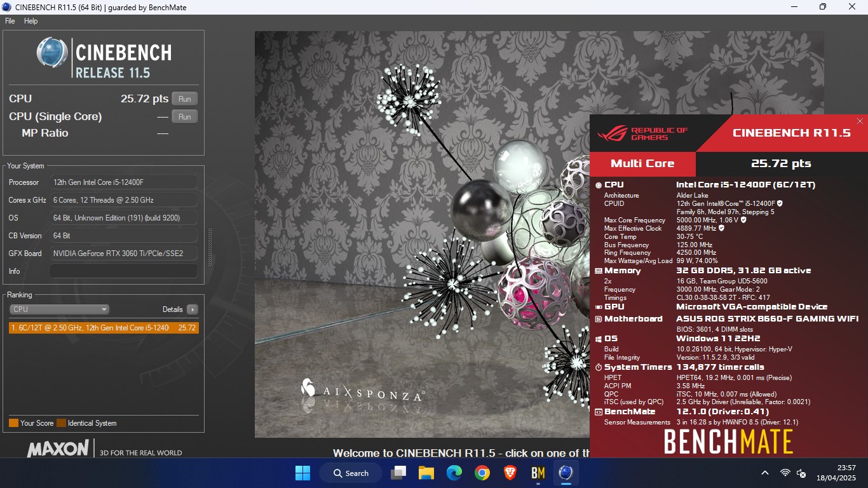
Task: Click the Windows 11 22H2 text
Action: pyautogui.click(x=718, y=339)
